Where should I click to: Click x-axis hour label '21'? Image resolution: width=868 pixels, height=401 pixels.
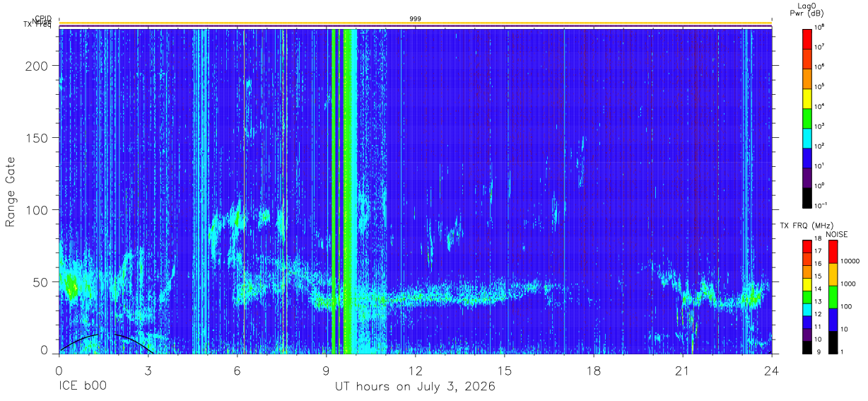(x=683, y=370)
